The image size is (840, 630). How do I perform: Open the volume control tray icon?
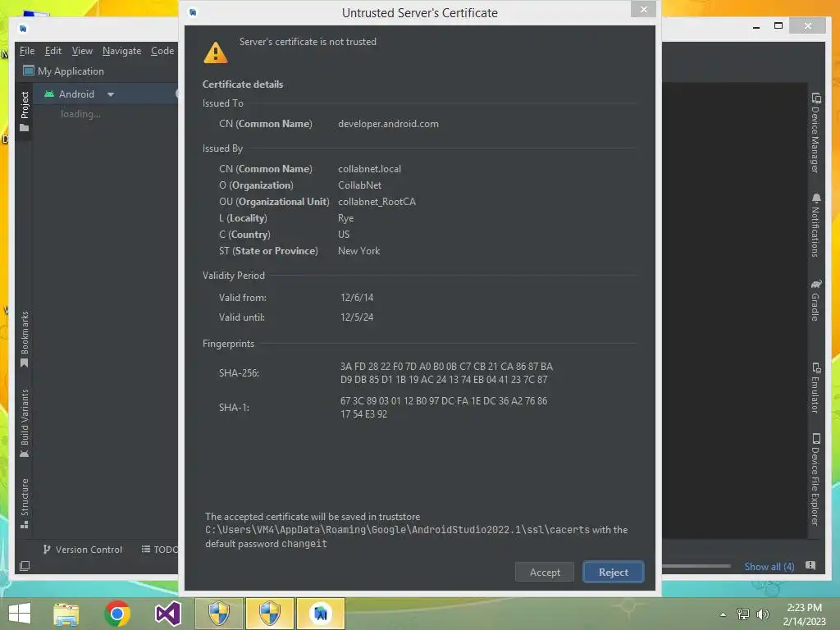(x=762, y=614)
